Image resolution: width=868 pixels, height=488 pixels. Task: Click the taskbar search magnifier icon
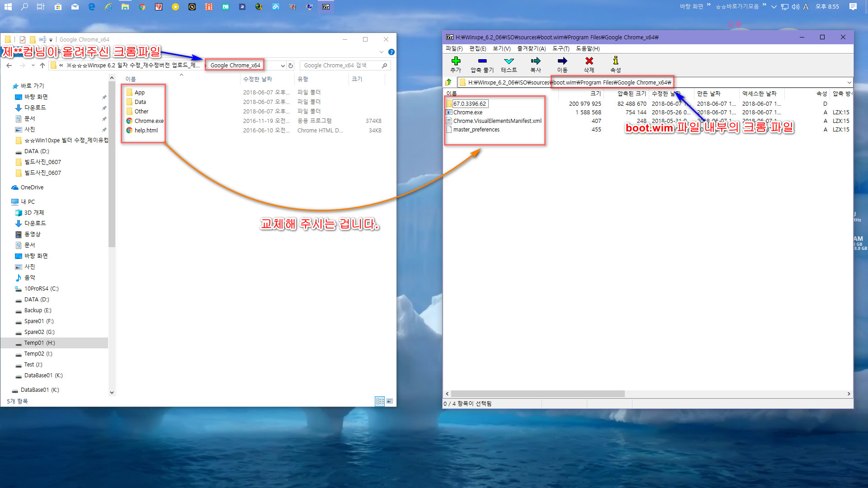pyautogui.click(x=24, y=7)
